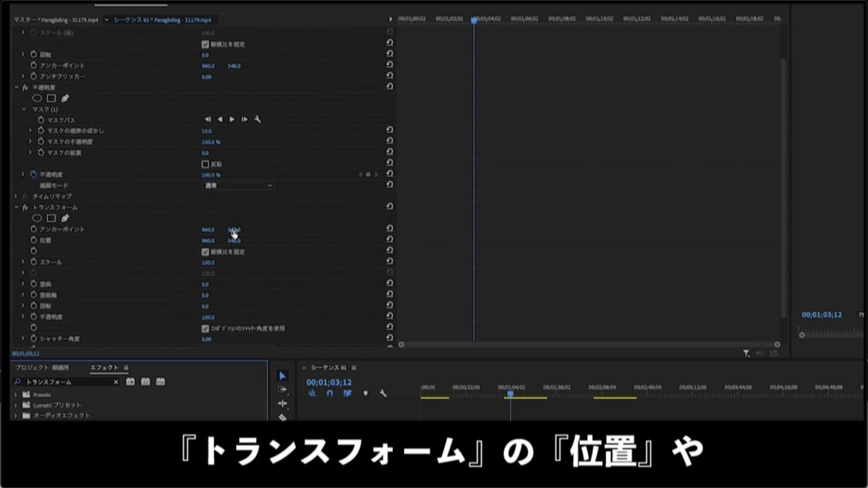Select the free-draw bezier pen mask tool
Screen dimensions: 868x488
click(x=65, y=97)
